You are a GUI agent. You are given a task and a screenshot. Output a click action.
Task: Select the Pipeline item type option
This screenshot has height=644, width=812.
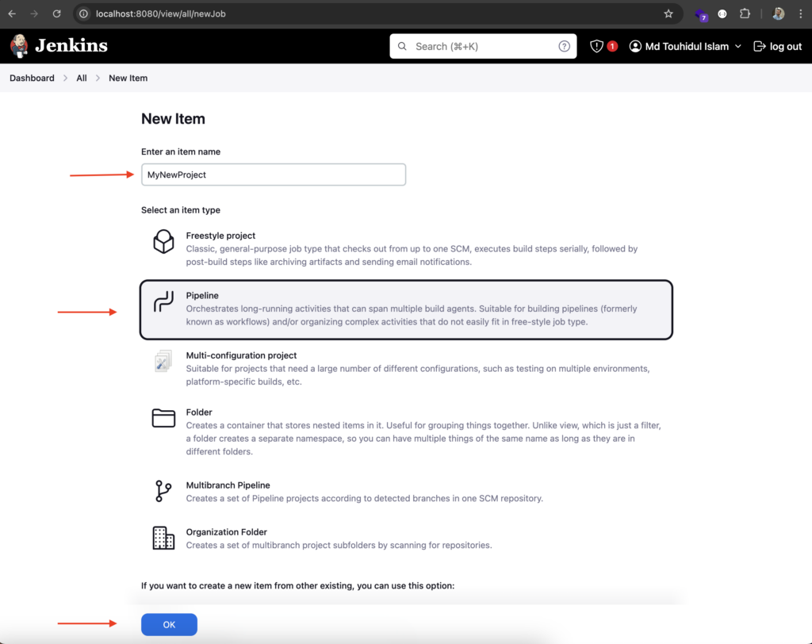coord(406,310)
